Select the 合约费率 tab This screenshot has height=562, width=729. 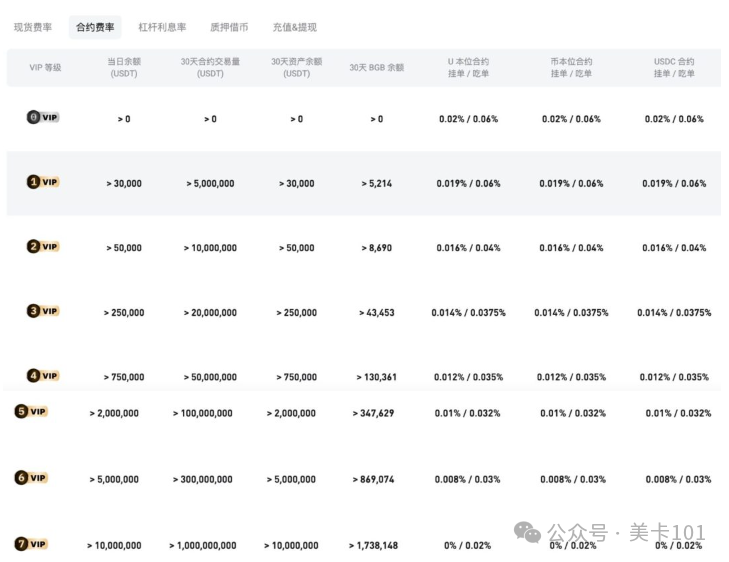click(x=95, y=27)
